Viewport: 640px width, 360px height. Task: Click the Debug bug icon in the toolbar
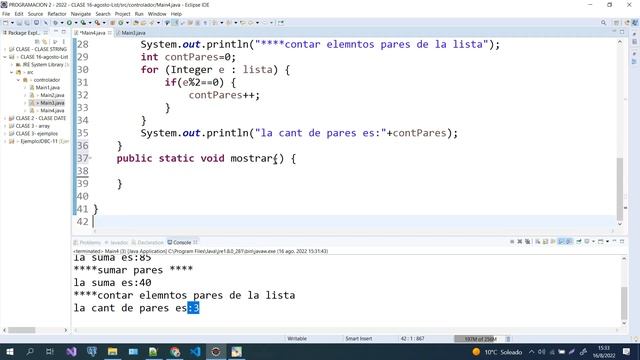tap(55, 23)
